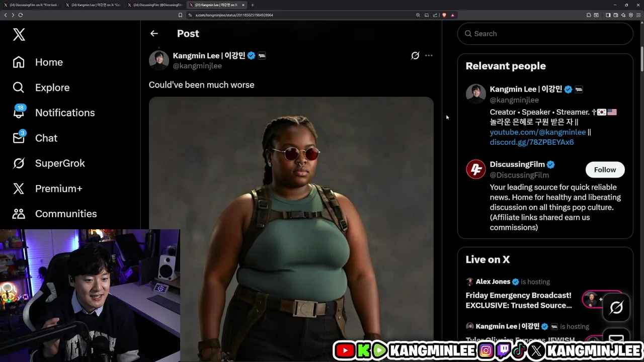Open the Leo AI sparkle icon
The width and height of the screenshot is (644, 362).
tap(623, 15)
